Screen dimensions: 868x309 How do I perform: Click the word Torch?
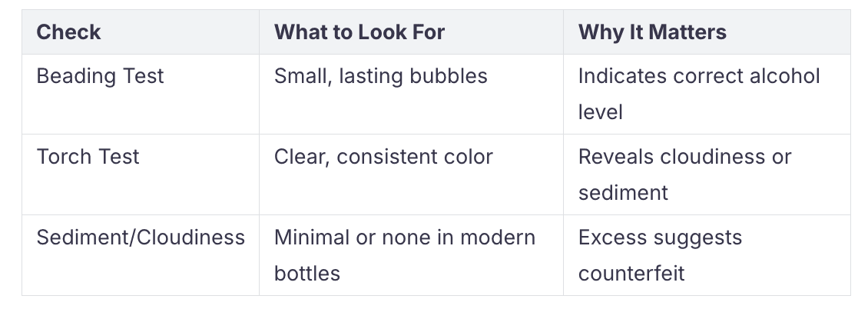tap(61, 157)
